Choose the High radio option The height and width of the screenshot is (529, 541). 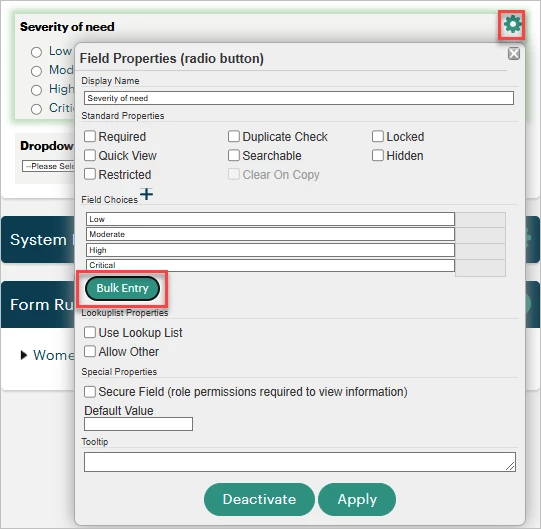tap(36, 90)
